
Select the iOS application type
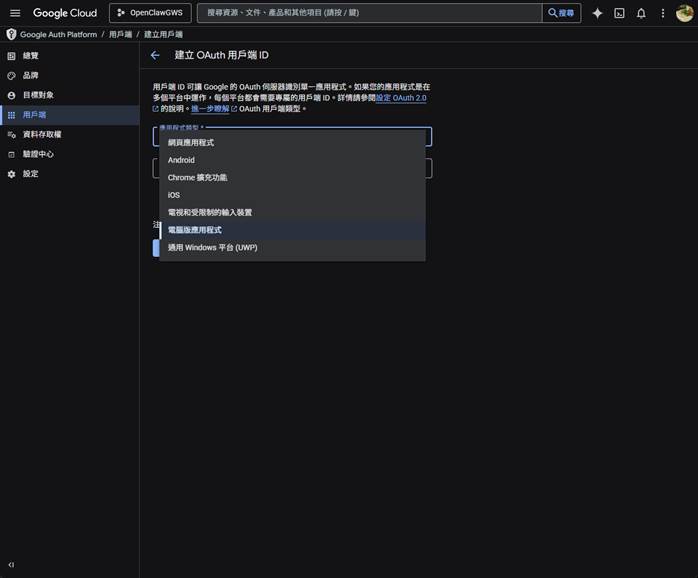pyautogui.click(x=174, y=195)
